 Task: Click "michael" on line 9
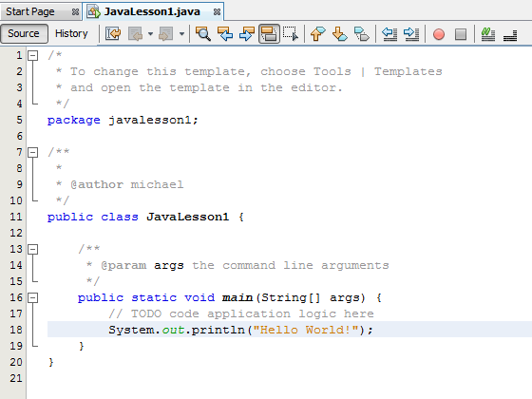[157, 184]
